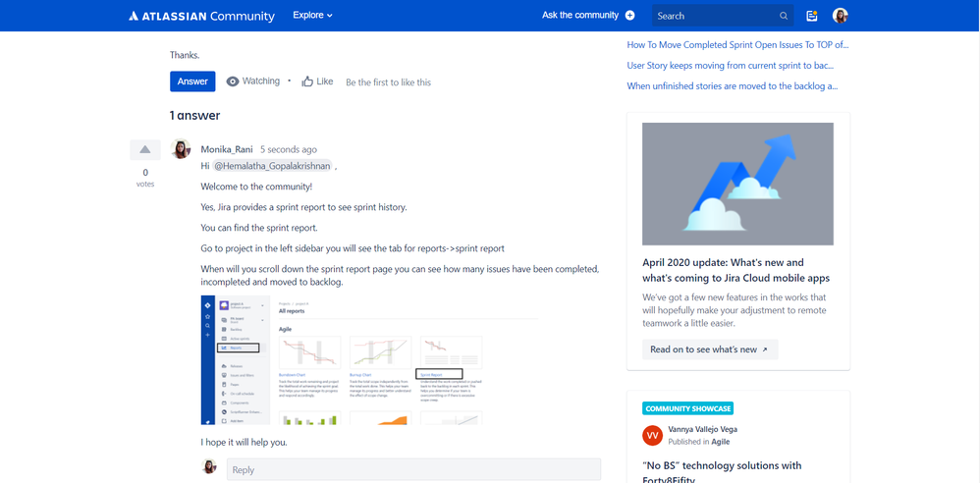980x483 pixels.
Task: Click the blue Answer button
Action: [x=192, y=81]
